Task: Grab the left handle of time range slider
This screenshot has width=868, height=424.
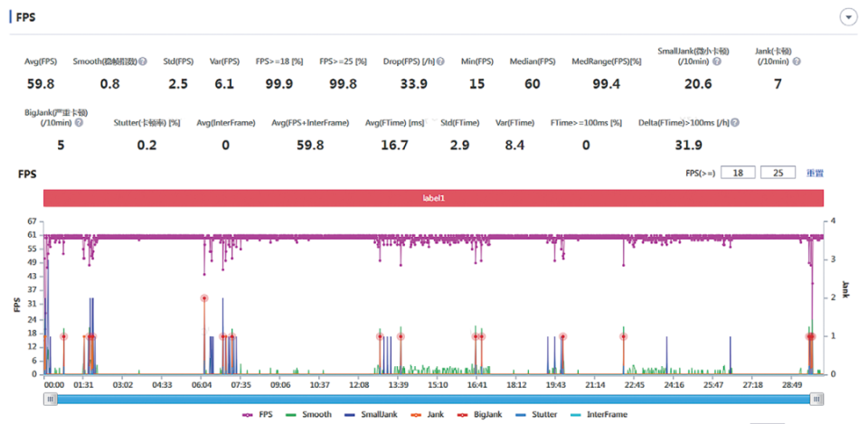Action: [x=51, y=399]
